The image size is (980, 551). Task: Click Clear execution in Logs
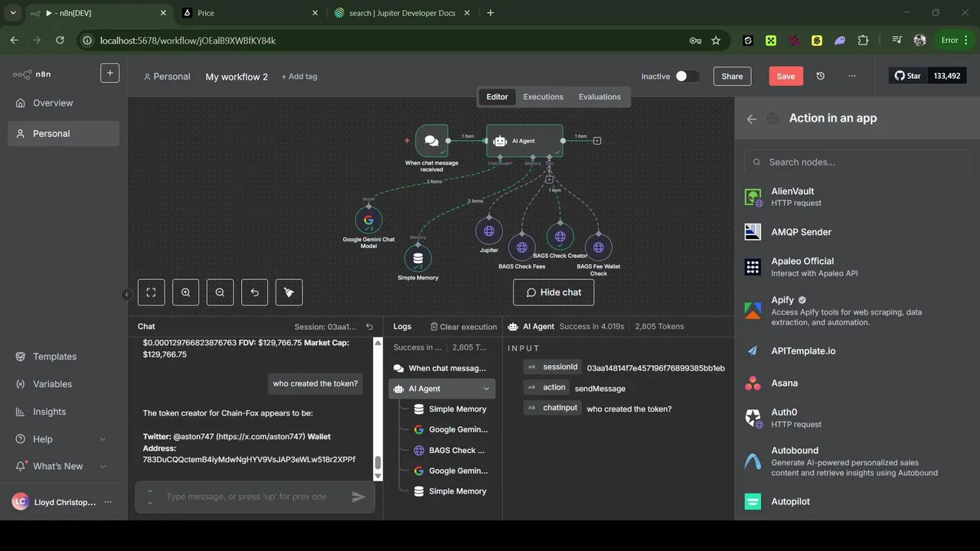click(463, 327)
